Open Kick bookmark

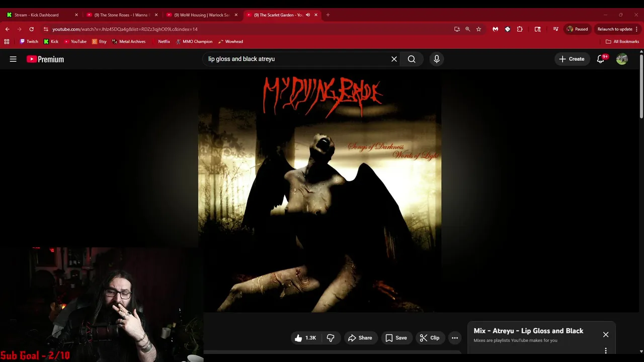(51, 42)
